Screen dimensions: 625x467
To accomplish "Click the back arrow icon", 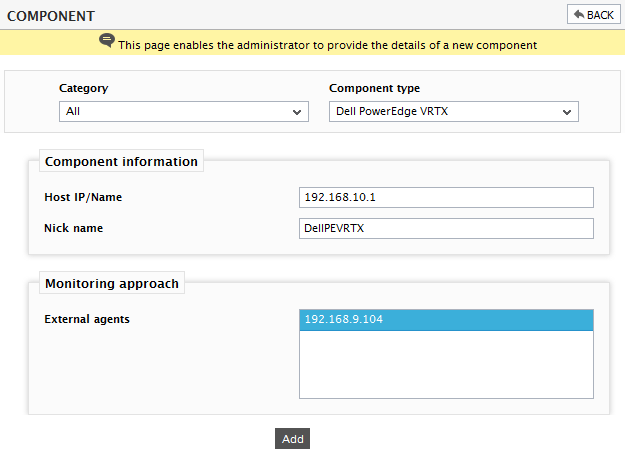I will (579, 15).
